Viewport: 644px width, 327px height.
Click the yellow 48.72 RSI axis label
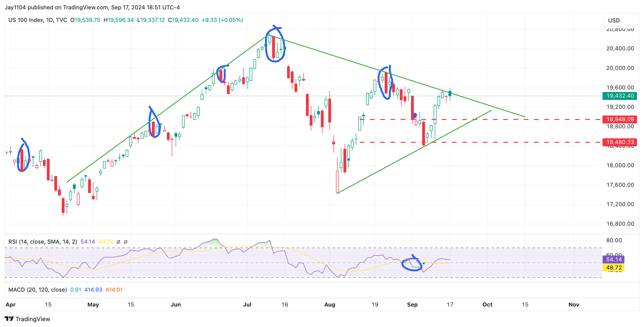click(613, 267)
